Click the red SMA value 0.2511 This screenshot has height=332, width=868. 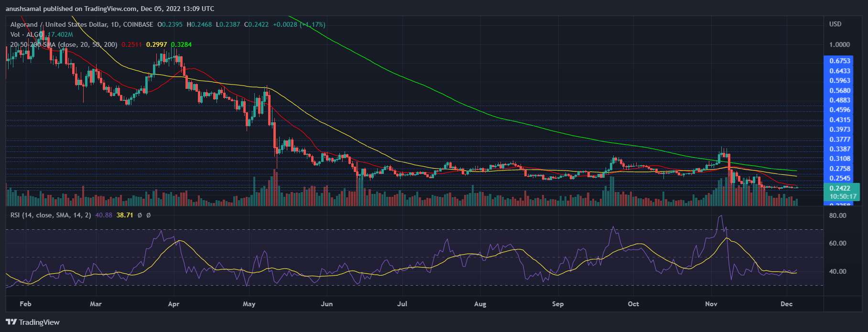tap(131, 44)
